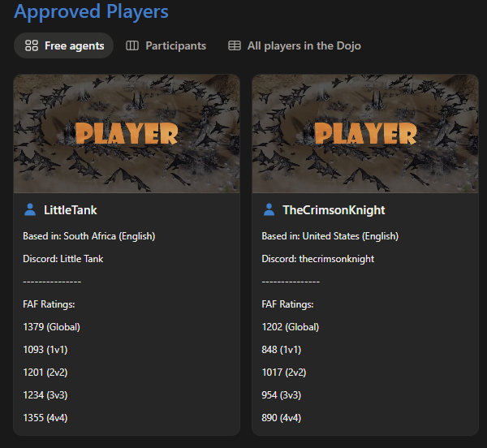487x448 pixels.
Task: Click LittleTank's FAF Ratings label
Action: click(49, 304)
